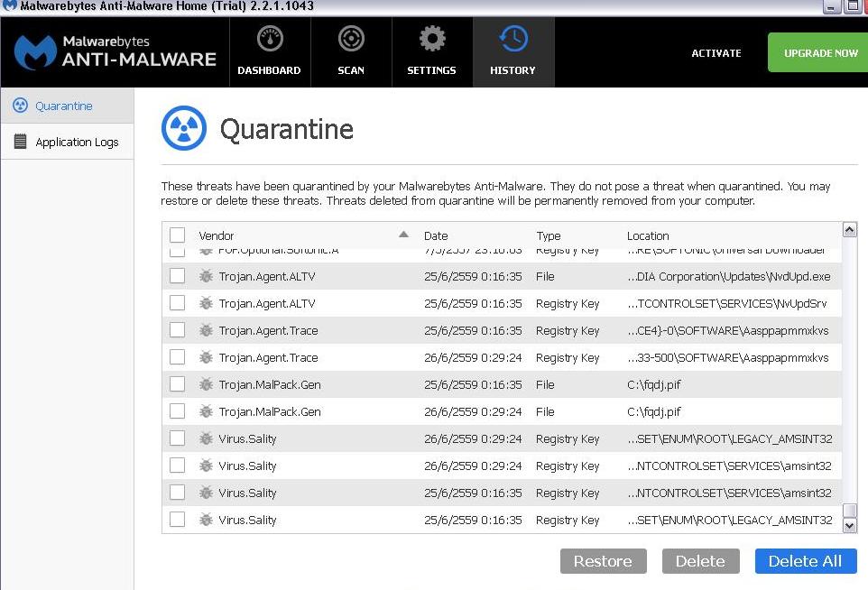Click bug icon of Trojan.MalPack.Gen 26/6/2559 row
The height and width of the screenshot is (590, 868).
coord(206,411)
